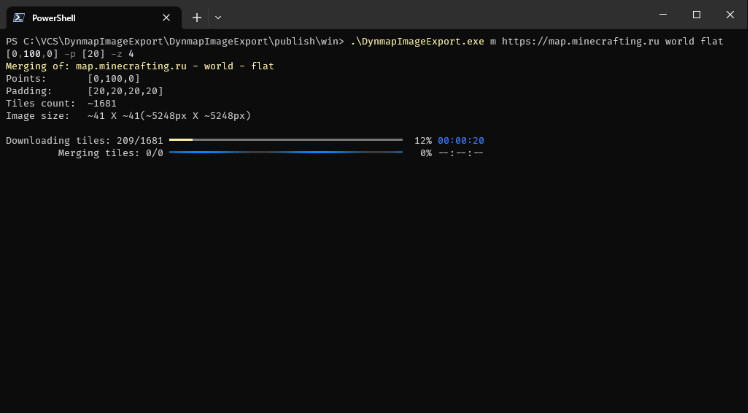Click the empty title bar area
The width and height of the screenshot is (748, 413).
coord(429,15)
